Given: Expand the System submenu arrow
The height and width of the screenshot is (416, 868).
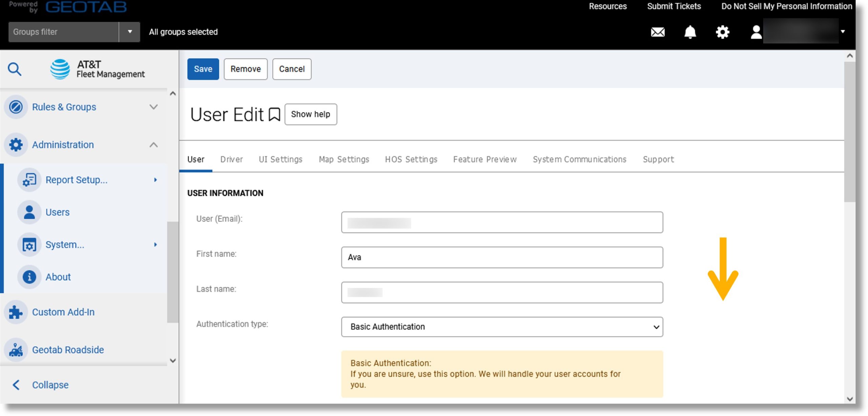Looking at the screenshot, I should [x=155, y=245].
